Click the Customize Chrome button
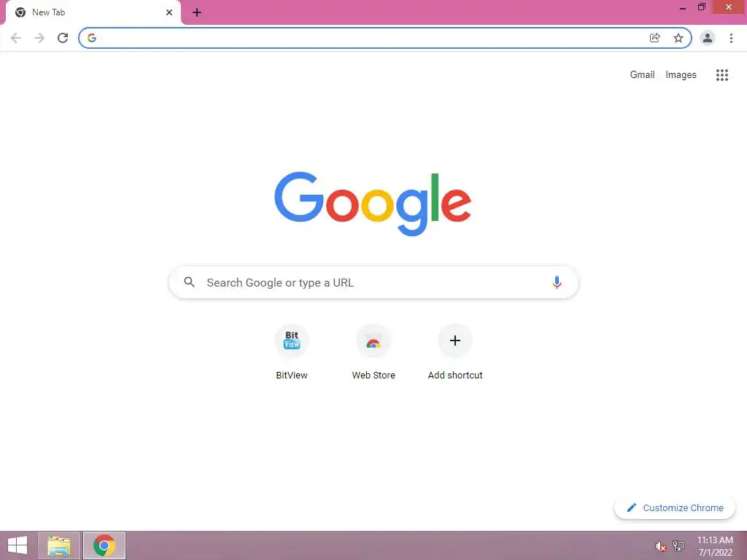This screenshot has height=560, width=747. 675,508
